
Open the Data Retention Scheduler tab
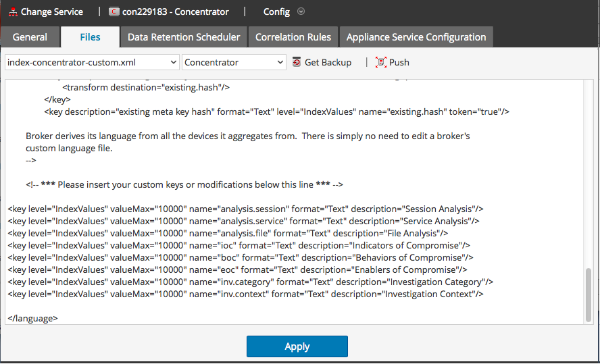pos(184,37)
